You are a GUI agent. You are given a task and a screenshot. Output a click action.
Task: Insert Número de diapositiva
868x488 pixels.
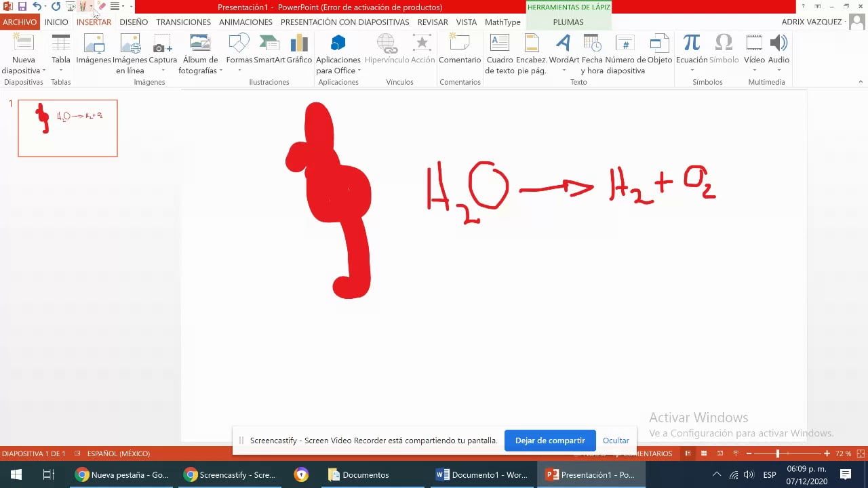click(625, 54)
